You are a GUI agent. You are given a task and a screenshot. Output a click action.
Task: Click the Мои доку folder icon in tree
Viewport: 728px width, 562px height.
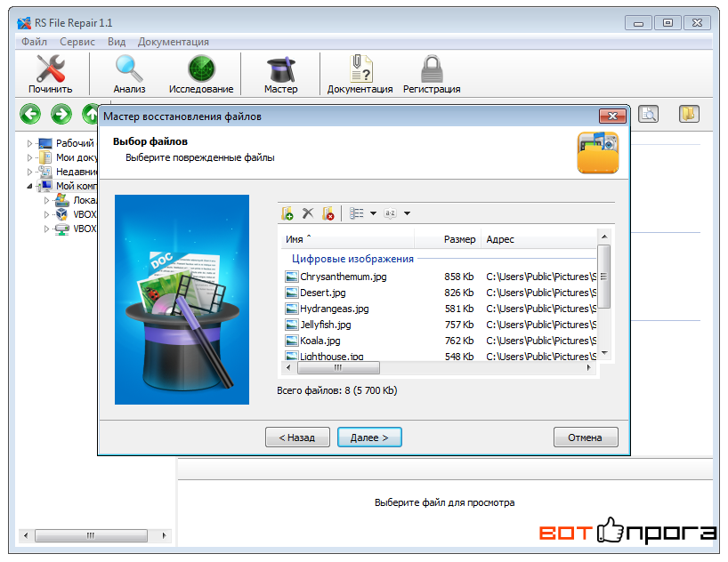point(45,157)
